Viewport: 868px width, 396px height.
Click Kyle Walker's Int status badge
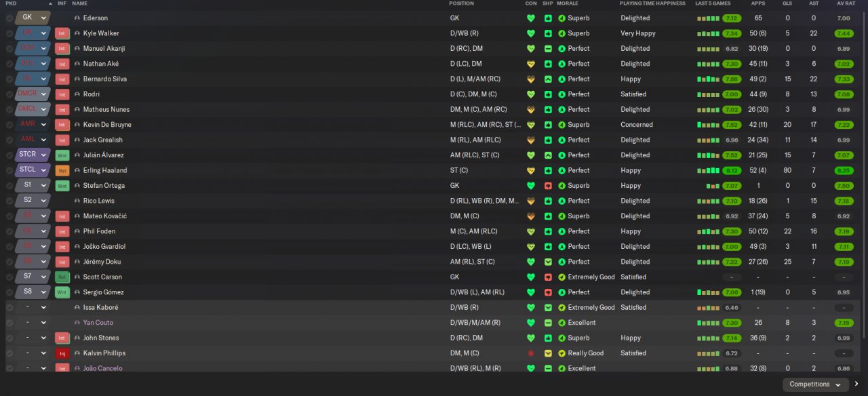coord(62,33)
